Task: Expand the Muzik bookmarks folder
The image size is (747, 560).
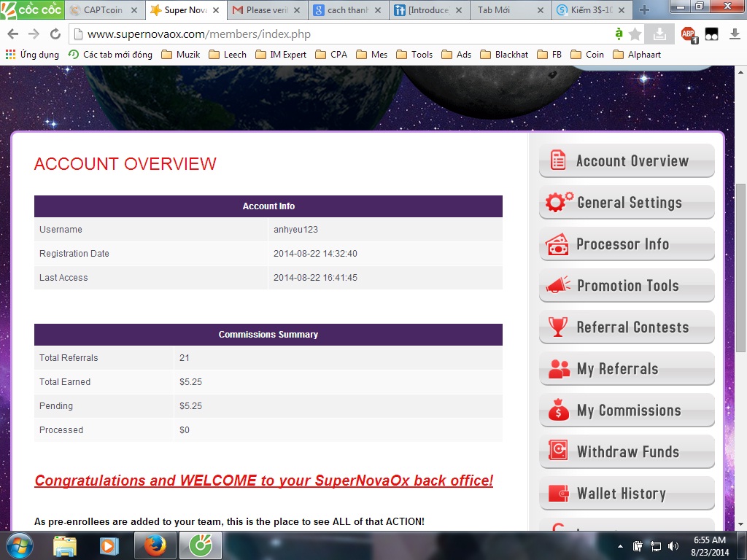Action: (x=181, y=54)
